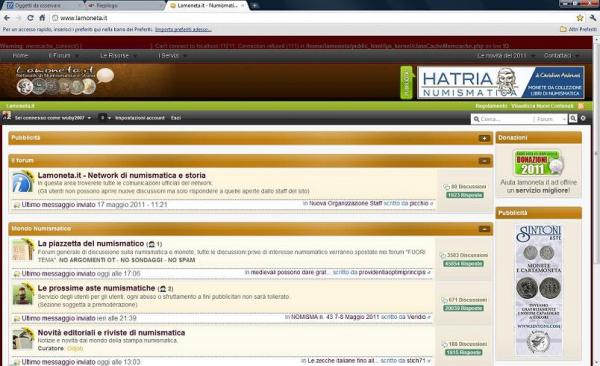The image size is (600, 366).
Task: Open advanced search gear icon
Action: [583, 118]
